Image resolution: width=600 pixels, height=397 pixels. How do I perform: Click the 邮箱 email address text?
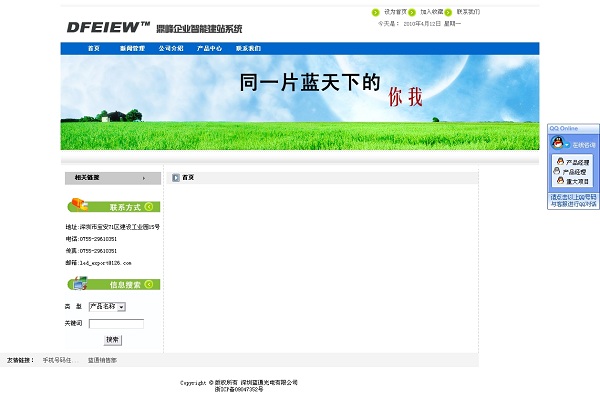click(98, 263)
